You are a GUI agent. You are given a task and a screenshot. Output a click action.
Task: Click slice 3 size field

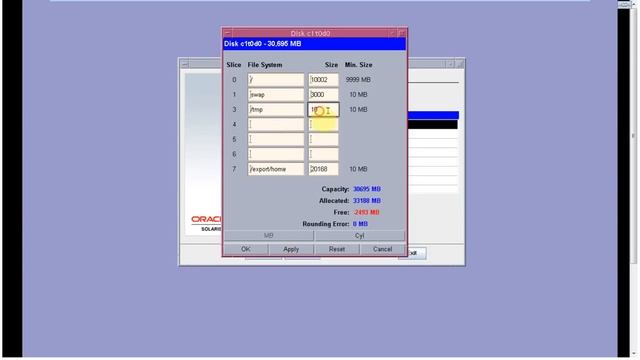323,109
